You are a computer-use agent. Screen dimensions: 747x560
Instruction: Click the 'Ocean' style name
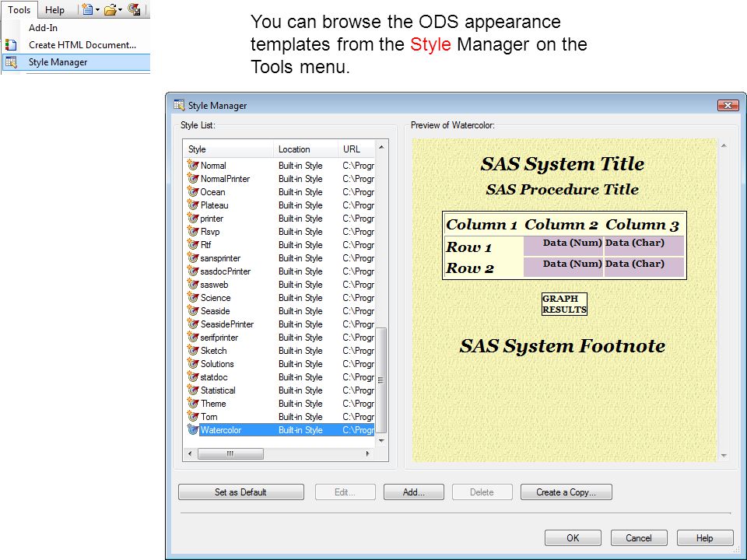pos(212,192)
